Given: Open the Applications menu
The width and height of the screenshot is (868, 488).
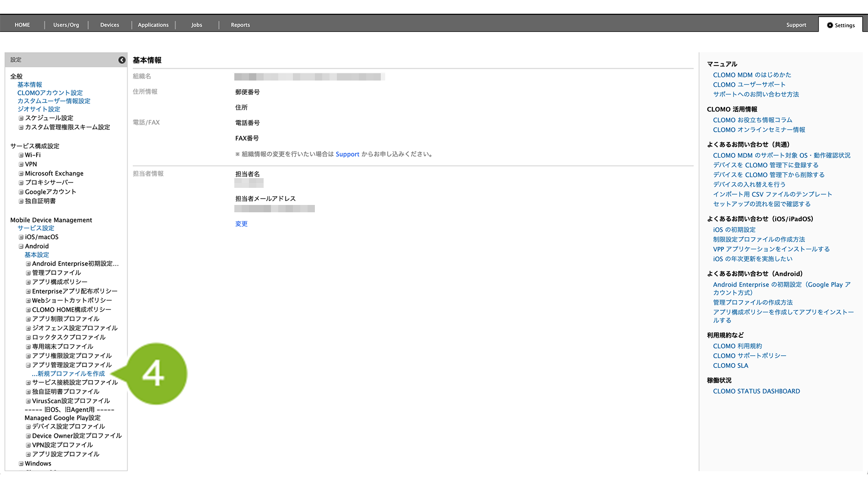Looking at the screenshot, I should point(153,25).
